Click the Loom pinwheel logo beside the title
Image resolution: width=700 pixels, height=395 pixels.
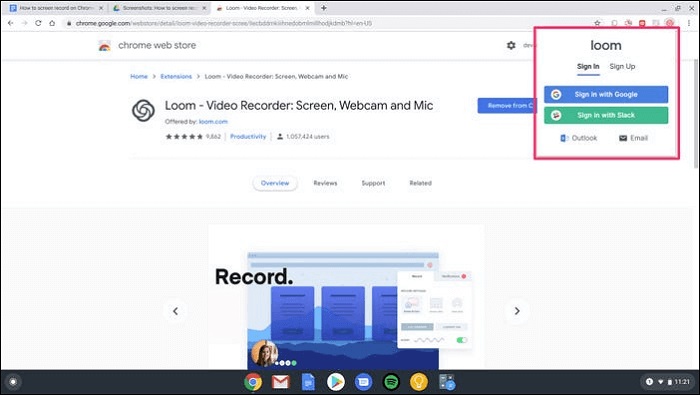(143, 110)
